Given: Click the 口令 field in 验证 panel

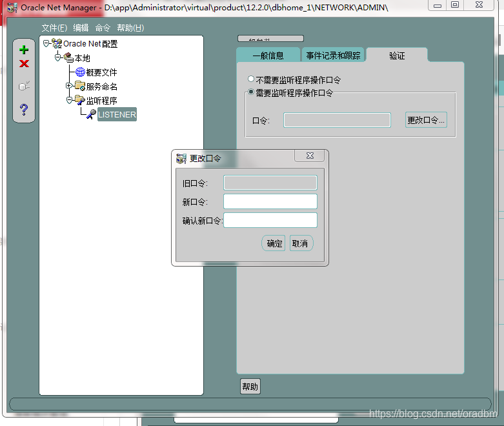Looking at the screenshot, I should (337, 120).
